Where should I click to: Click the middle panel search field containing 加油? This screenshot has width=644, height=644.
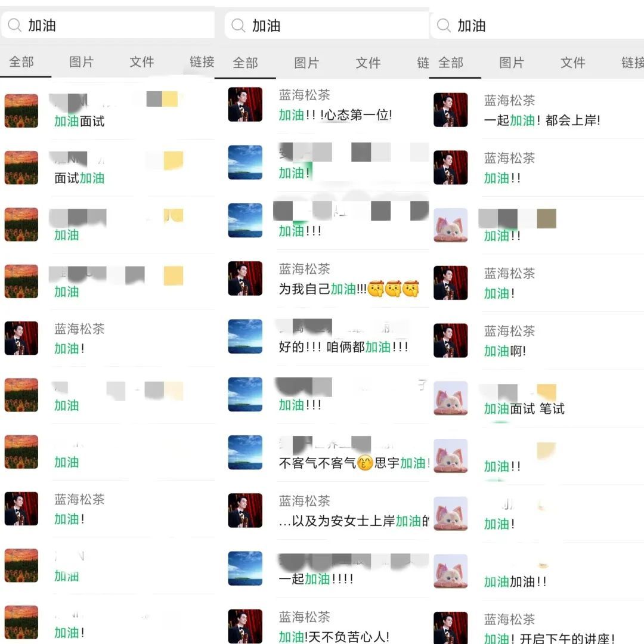[x=327, y=26]
